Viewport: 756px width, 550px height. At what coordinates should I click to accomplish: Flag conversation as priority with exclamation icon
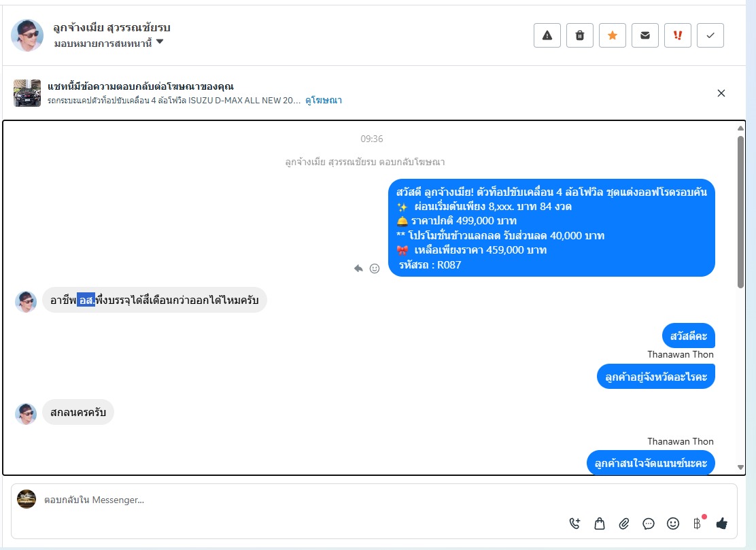point(677,35)
